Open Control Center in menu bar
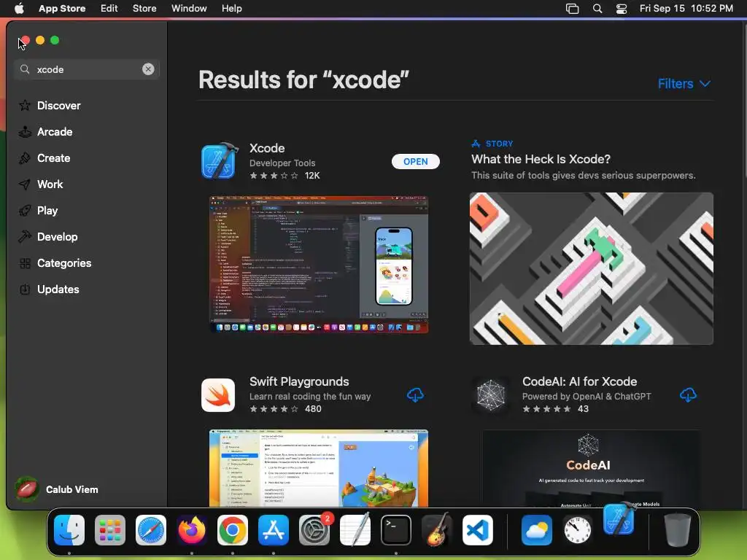The image size is (747, 560). click(622, 9)
